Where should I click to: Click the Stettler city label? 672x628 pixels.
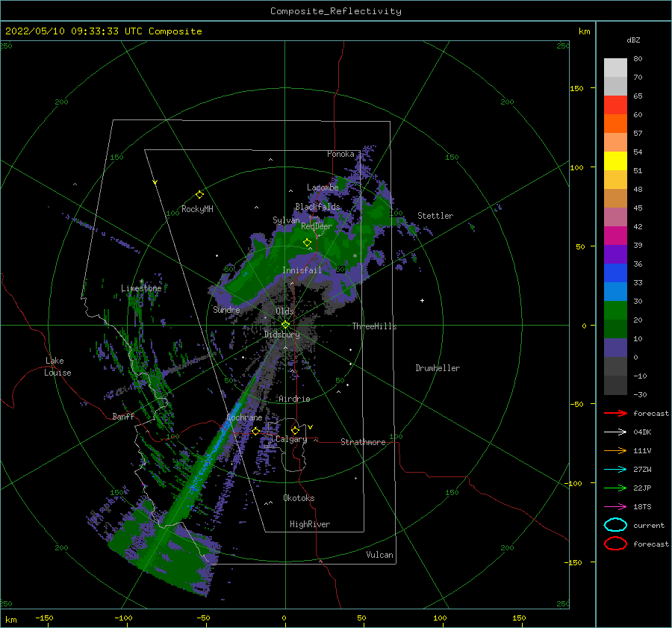[x=435, y=216]
